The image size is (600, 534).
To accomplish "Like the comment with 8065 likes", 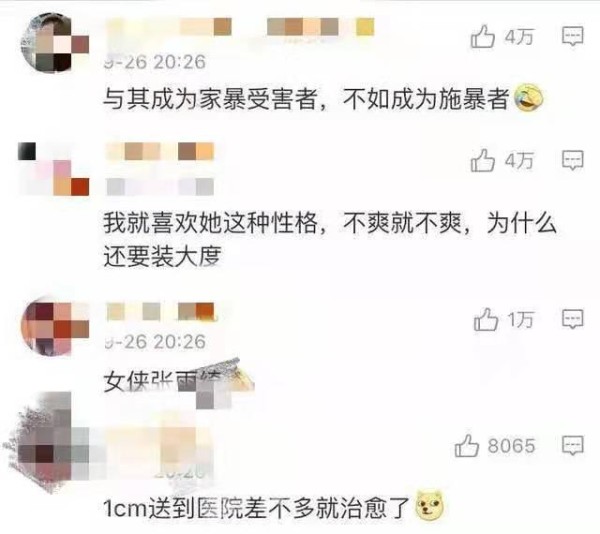I will (x=467, y=446).
